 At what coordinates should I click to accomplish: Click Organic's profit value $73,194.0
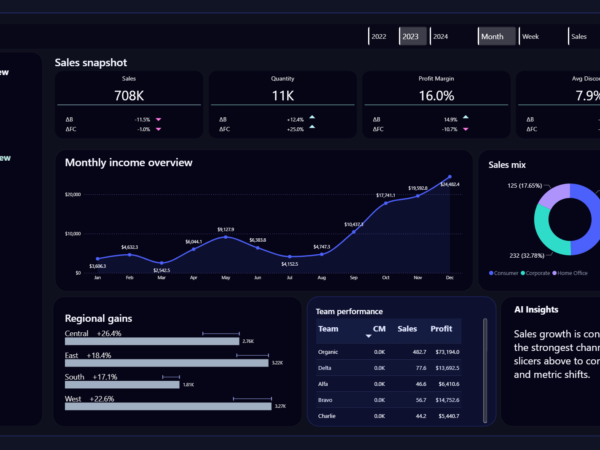pos(447,352)
